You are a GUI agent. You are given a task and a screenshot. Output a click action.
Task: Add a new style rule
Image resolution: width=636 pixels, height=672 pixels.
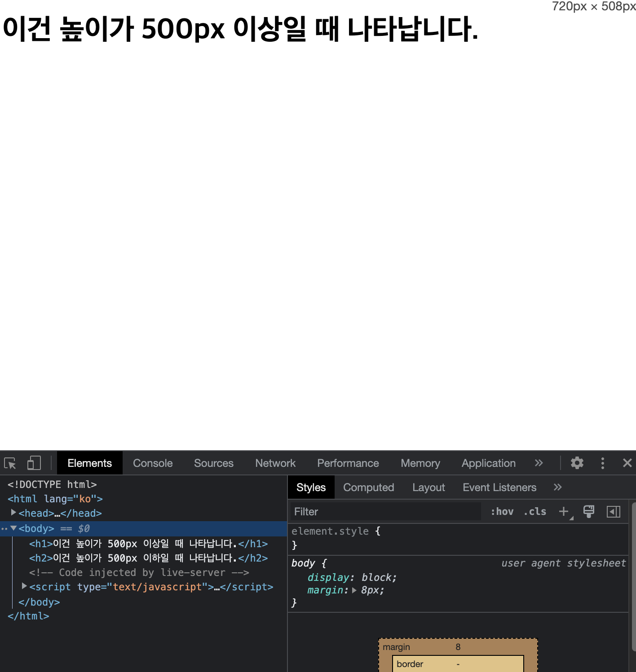pyautogui.click(x=565, y=512)
